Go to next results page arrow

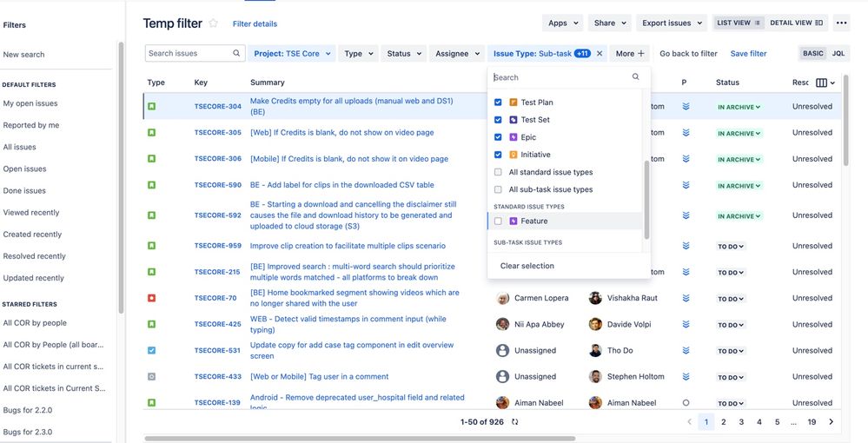point(831,422)
